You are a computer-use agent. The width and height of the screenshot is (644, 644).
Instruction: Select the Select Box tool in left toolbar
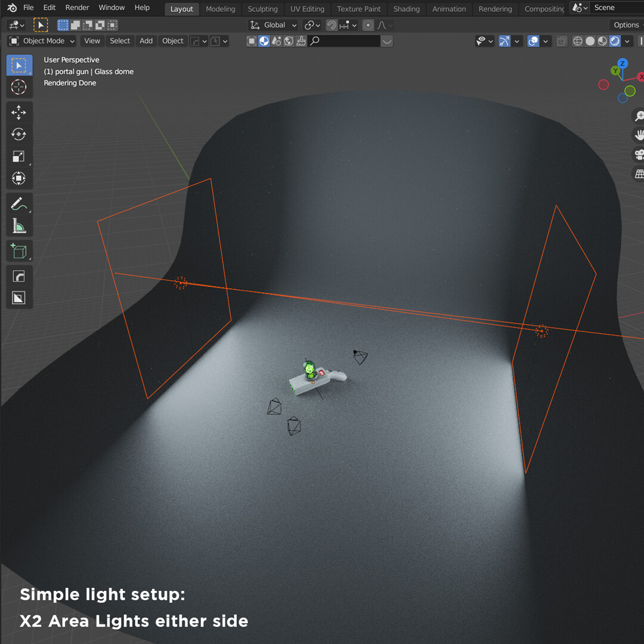coord(19,66)
